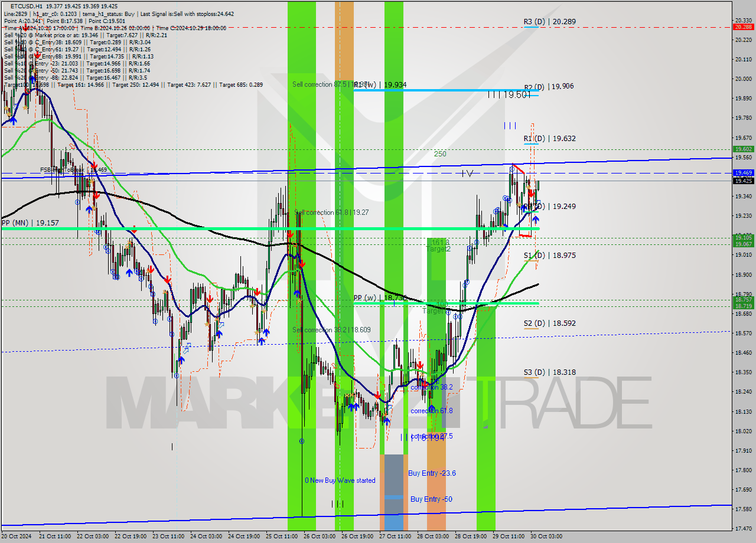
Task: Click the 25 Oct 11:00 time axis label
Action: point(281,537)
